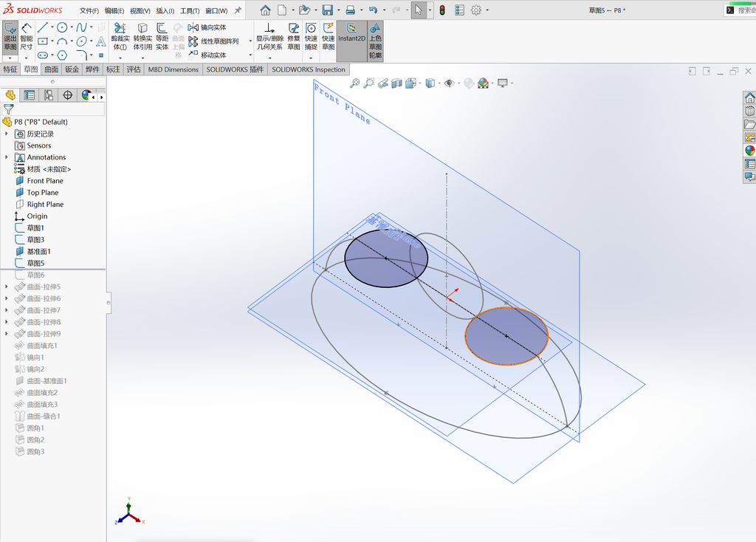Open the 插入(I) menu
This screenshot has width=756, height=542.
click(x=165, y=10)
